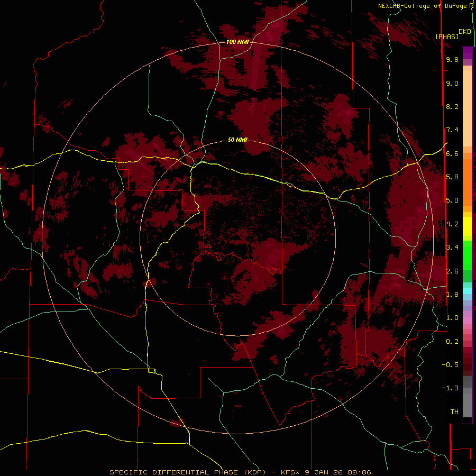This screenshot has width=476, height=476.
Task: Click the 2.6 legend value
Action: coord(452,271)
